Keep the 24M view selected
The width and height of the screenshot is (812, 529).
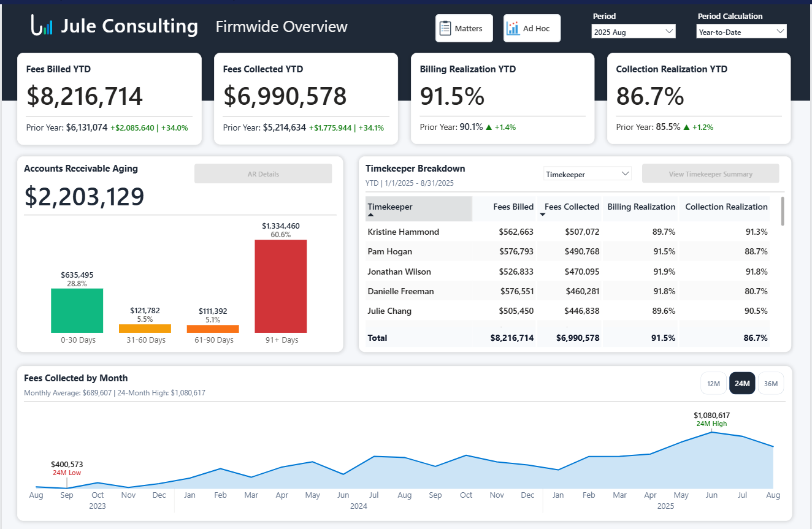tap(742, 382)
